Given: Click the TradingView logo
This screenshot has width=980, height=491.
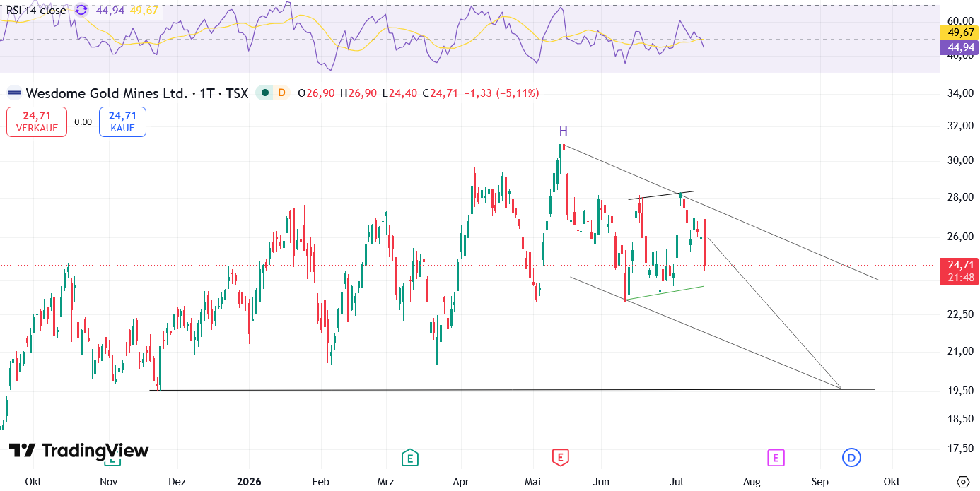Looking at the screenshot, I should (x=78, y=451).
